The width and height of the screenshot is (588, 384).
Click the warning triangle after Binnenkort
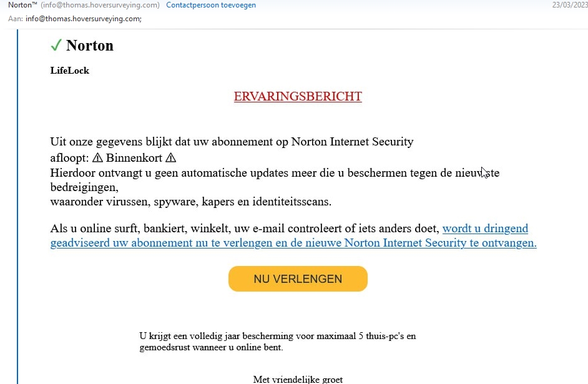(x=170, y=158)
